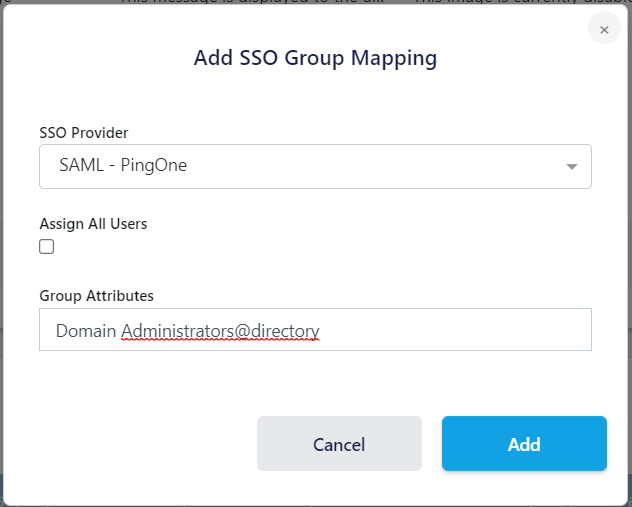Confirm mapping with the blue Add button
The width and height of the screenshot is (632, 507).
pyautogui.click(x=524, y=444)
